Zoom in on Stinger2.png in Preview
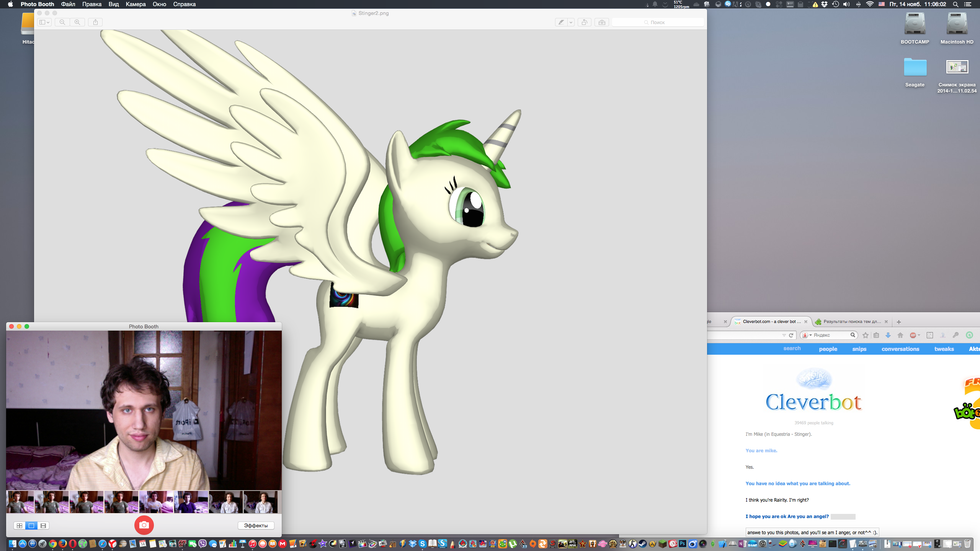Viewport: 980px width, 551px height. tap(77, 22)
